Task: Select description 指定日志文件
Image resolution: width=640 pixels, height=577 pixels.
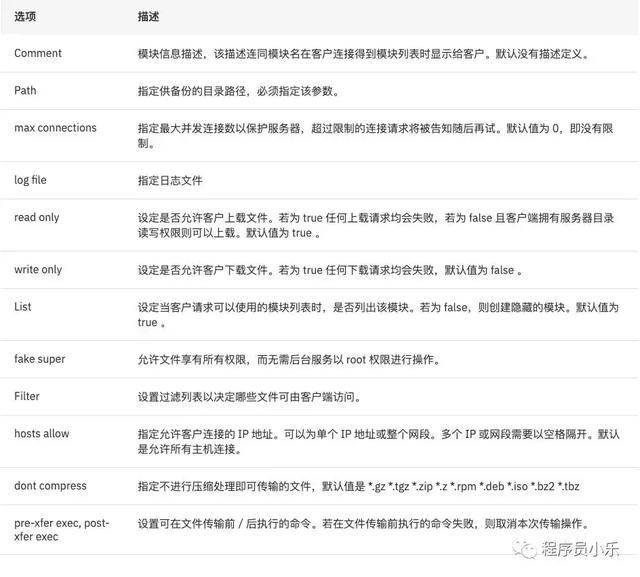Action: [x=170, y=180]
